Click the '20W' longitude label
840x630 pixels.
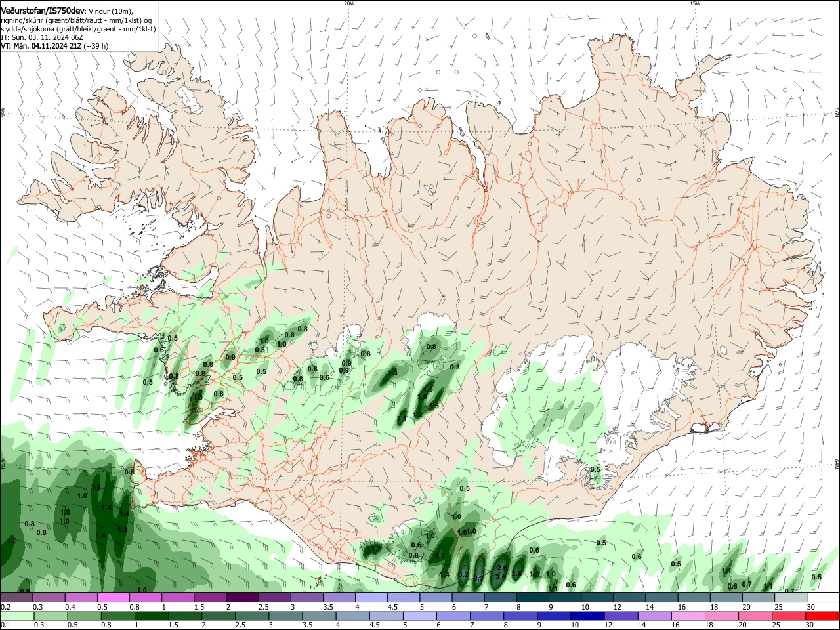(349, 3)
